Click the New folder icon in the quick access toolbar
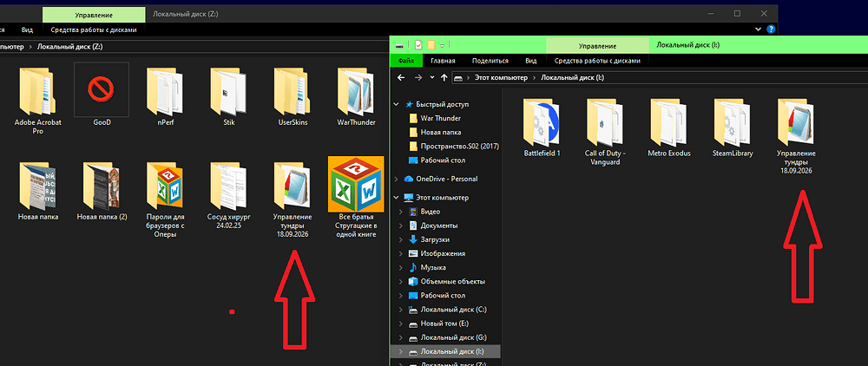Viewport: 868px width, 366px height. point(431,45)
